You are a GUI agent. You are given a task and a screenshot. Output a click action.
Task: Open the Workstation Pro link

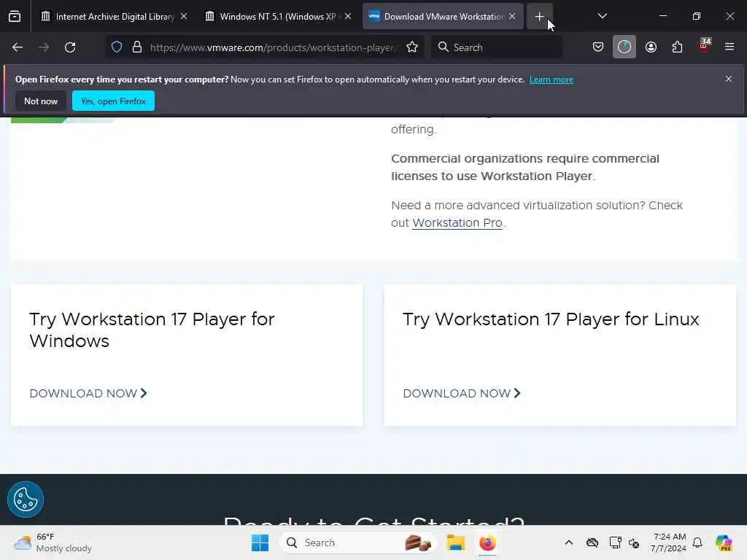pyautogui.click(x=457, y=223)
